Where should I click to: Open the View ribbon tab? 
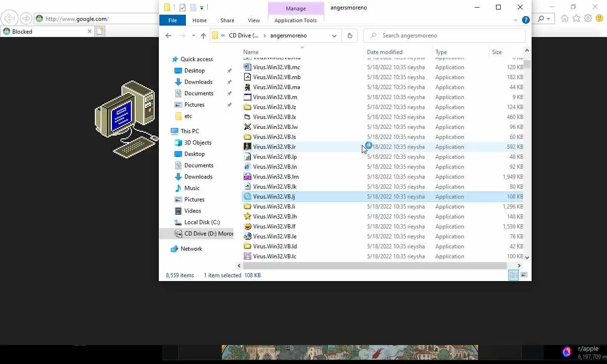click(x=254, y=20)
